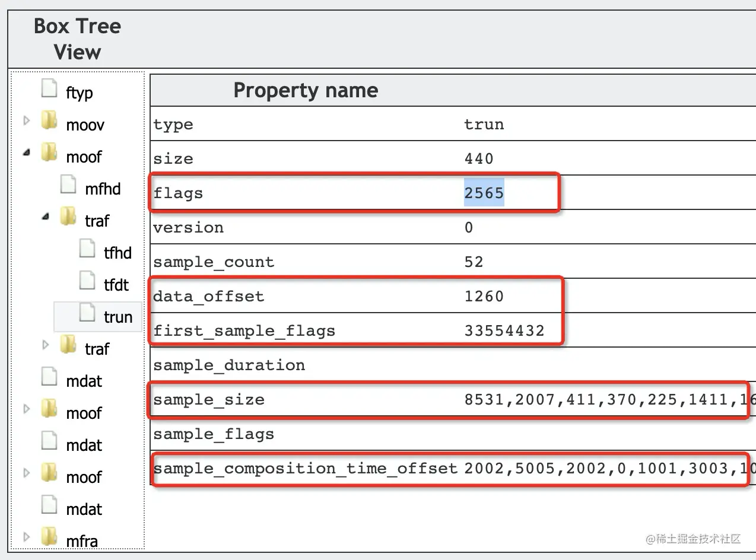Click the sample_size list starting with 8531

tap(609, 400)
